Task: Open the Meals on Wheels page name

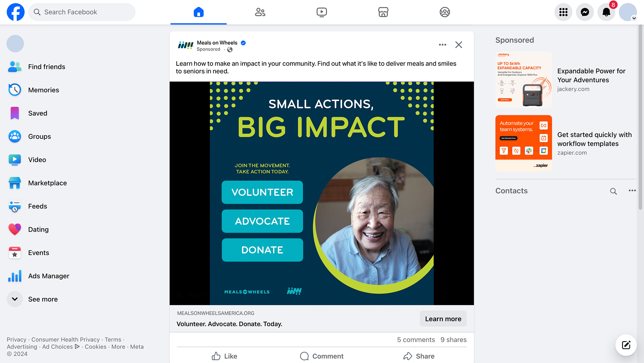Action: pos(217,43)
